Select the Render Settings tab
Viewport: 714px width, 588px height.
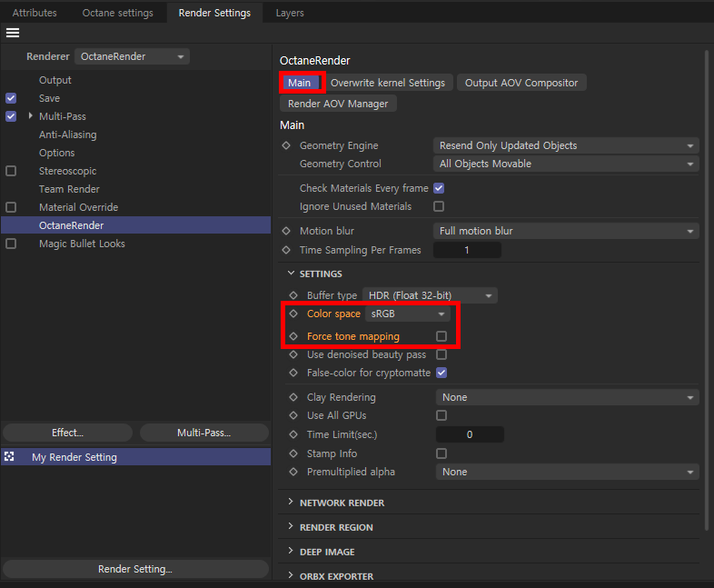pyautogui.click(x=214, y=13)
